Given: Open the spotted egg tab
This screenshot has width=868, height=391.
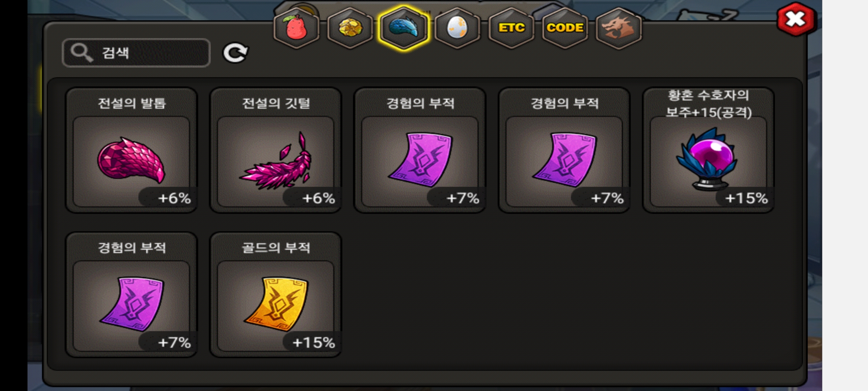Looking at the screenshot, I should (x=457, y=28).
